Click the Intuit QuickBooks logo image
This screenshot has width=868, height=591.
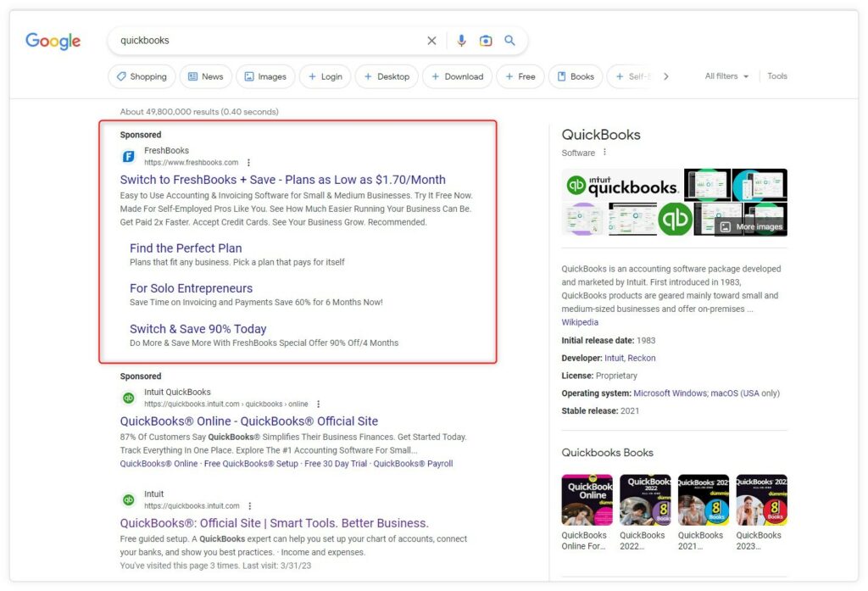coord(622,185)
